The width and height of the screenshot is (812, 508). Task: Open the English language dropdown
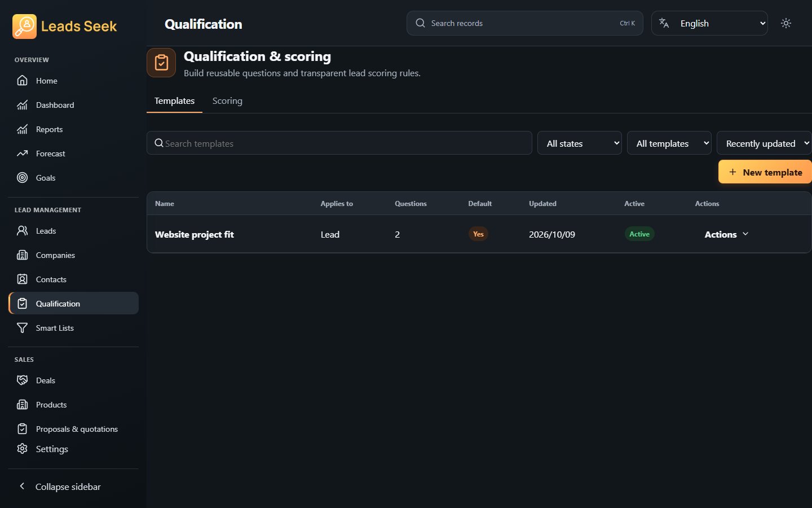click(709, 23)
